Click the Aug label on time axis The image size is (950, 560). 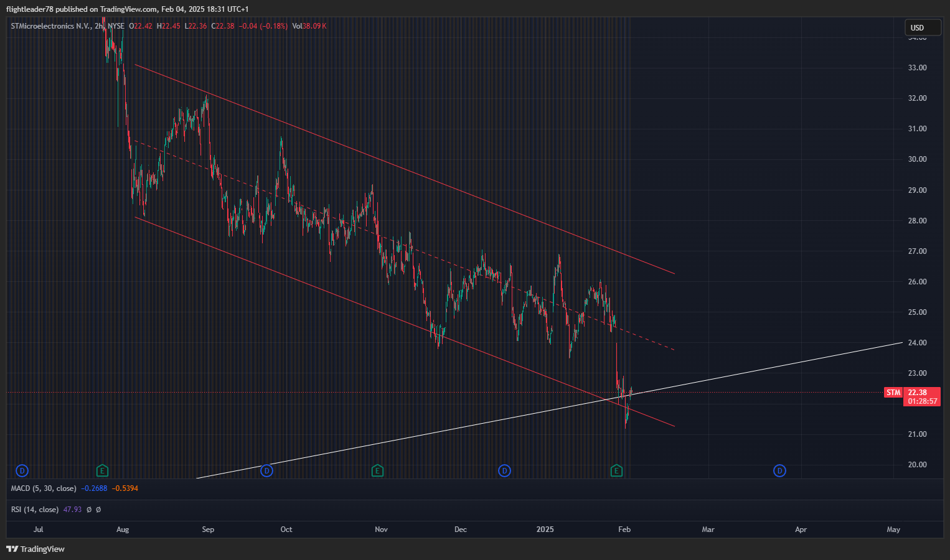point(123,530)
